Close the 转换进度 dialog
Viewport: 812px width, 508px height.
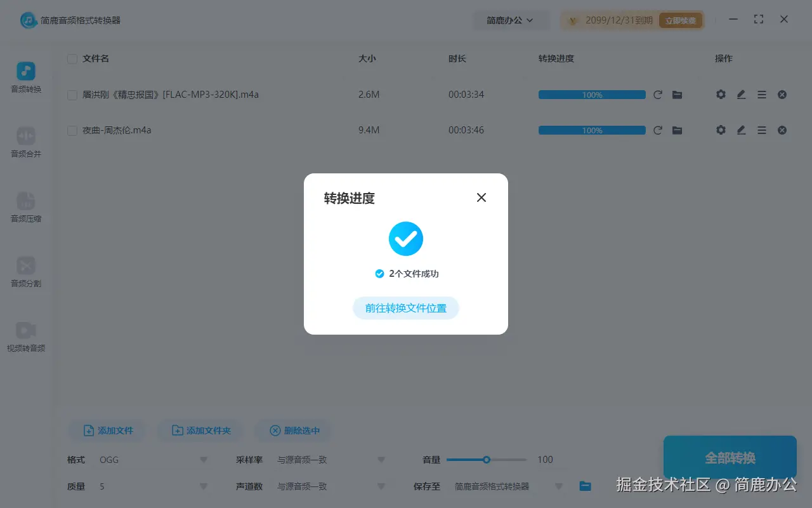coord(481,197)
